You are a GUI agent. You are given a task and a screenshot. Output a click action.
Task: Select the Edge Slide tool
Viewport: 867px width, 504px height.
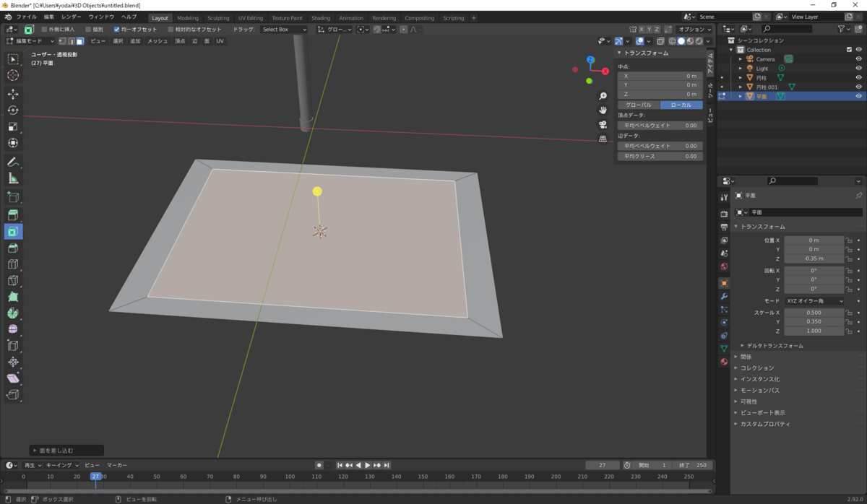(x=13, y=346)
